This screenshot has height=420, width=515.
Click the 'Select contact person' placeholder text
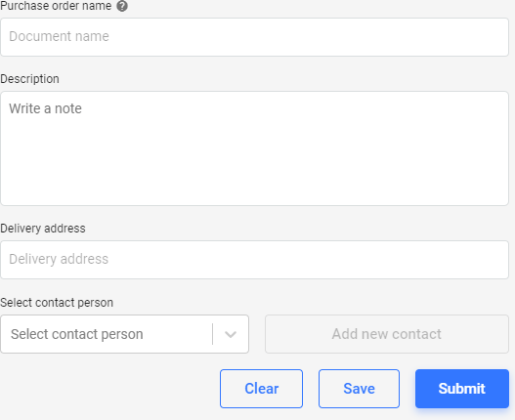[x=77, y=334]
